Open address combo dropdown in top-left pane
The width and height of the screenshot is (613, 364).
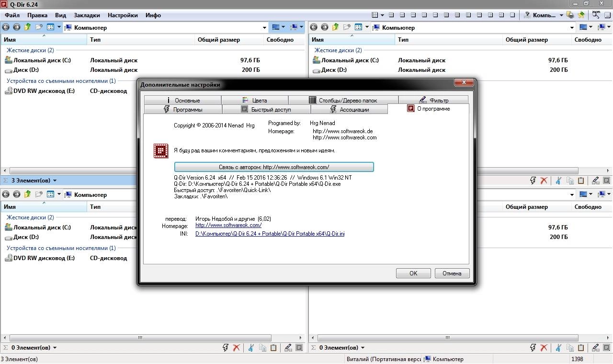click(264, 28)
